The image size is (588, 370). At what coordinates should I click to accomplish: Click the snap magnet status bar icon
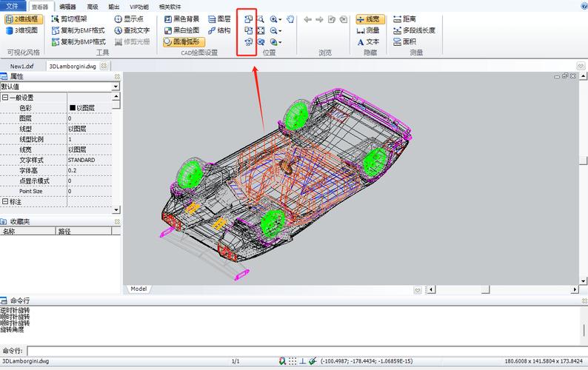pos(282,361)
